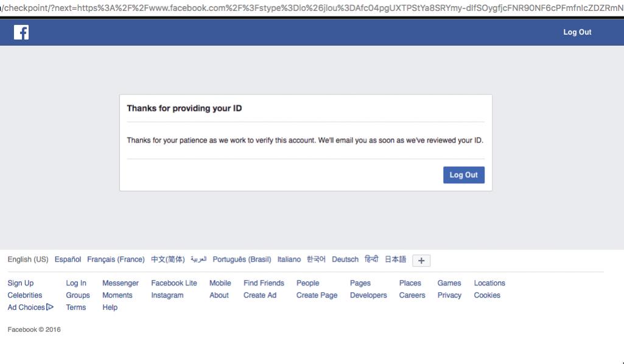The image size is (624, 364).
Task: Select English (US) language
Action: tap(28, 259)
